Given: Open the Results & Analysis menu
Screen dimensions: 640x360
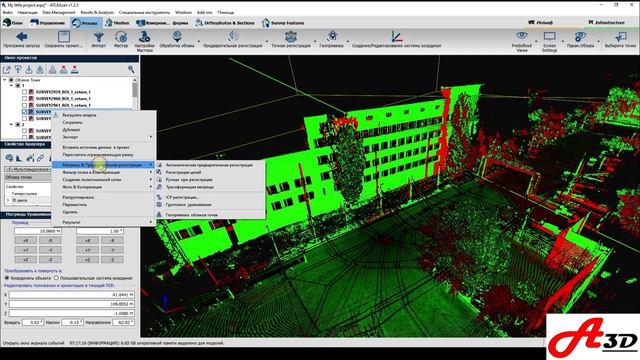Looking at the screenshot, I should point(97,13).
